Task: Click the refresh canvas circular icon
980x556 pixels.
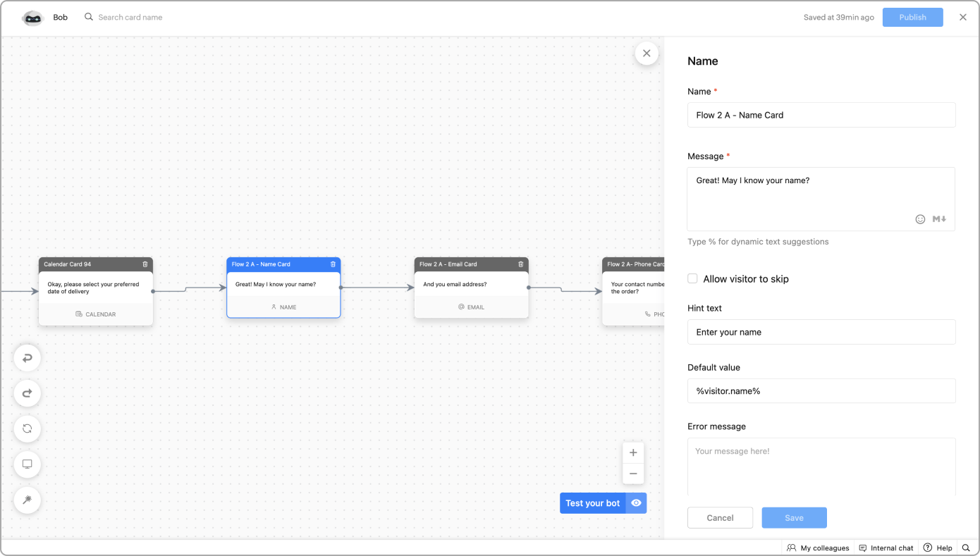Action: click(27, 428)
